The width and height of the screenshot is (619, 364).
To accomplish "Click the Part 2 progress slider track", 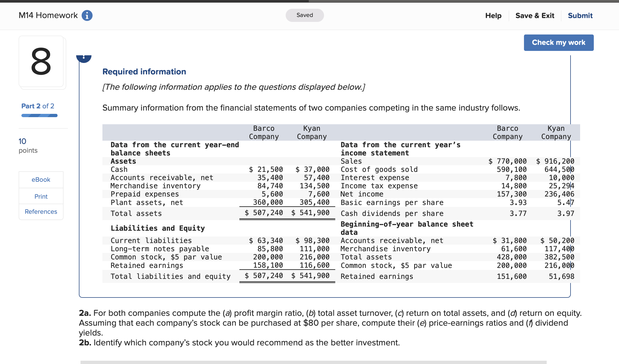I will (39, 115).
